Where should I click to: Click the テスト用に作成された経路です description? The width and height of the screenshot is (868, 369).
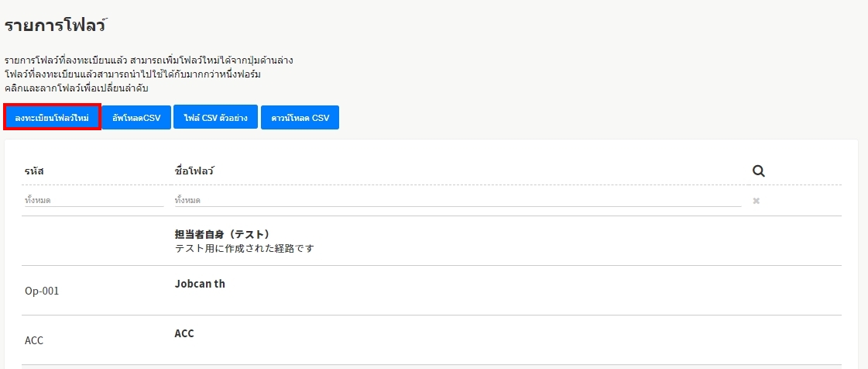tap(244, 249)
